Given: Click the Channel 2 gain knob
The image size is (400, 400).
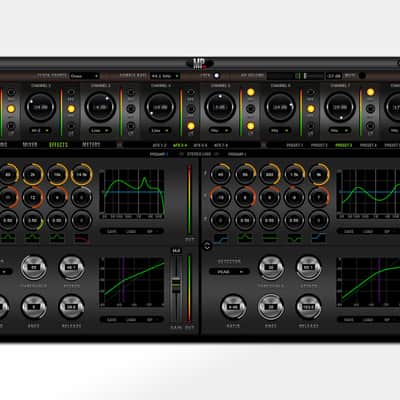Looking at the screenshot, I should tap(41, 107).
